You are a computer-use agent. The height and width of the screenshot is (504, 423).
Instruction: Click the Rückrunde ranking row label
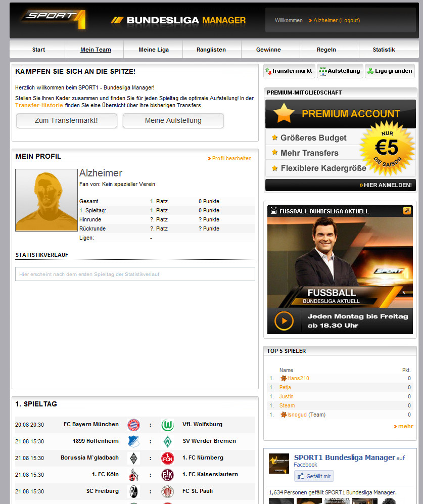(x=92, y=228)
